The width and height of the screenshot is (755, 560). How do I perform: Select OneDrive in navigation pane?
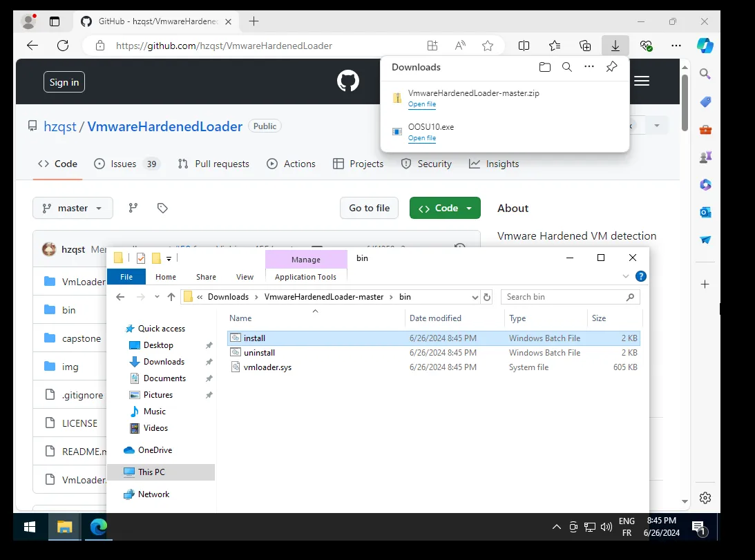pos(155,450)
